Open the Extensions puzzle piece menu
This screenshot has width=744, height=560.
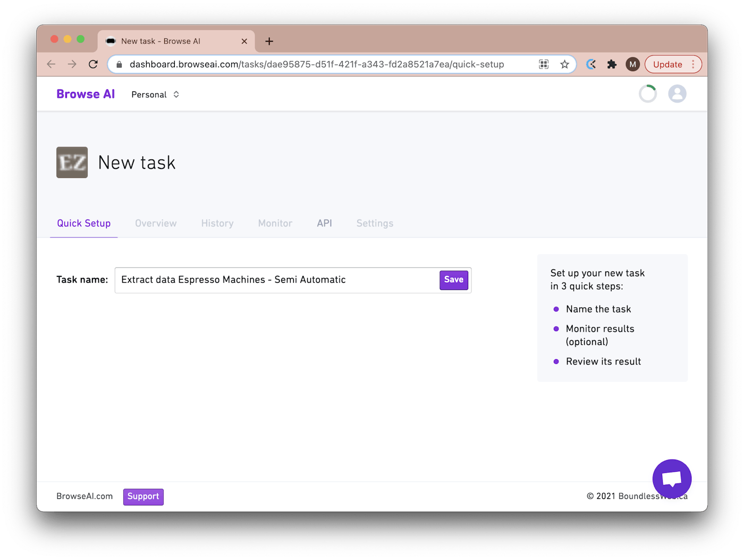pyautogui.click(x=612, y=64)
